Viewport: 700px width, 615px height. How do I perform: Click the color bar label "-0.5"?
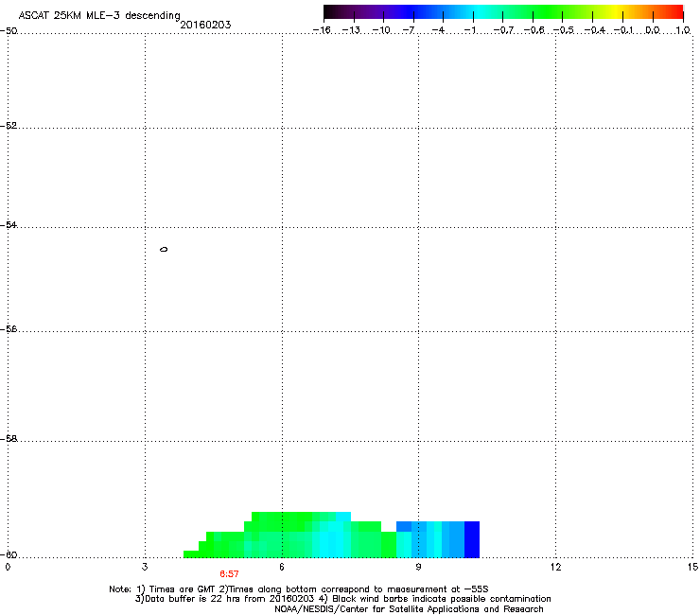tap(564, 30)
